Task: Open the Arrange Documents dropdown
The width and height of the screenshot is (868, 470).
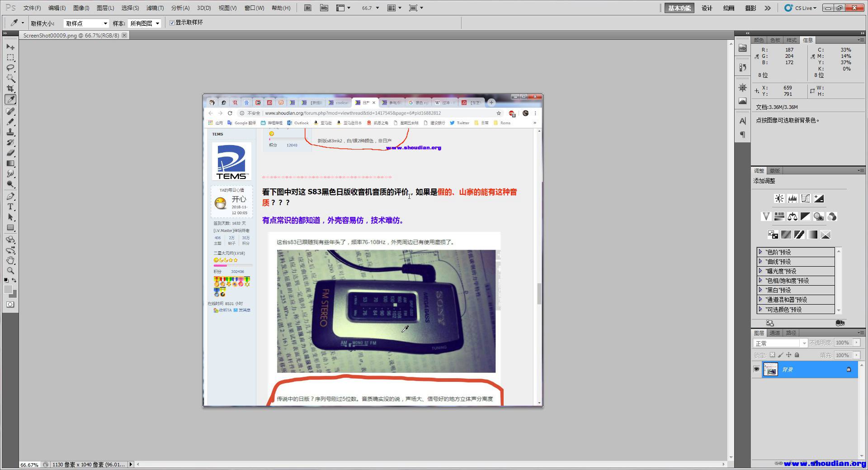Action: click(x=394, y=8)
